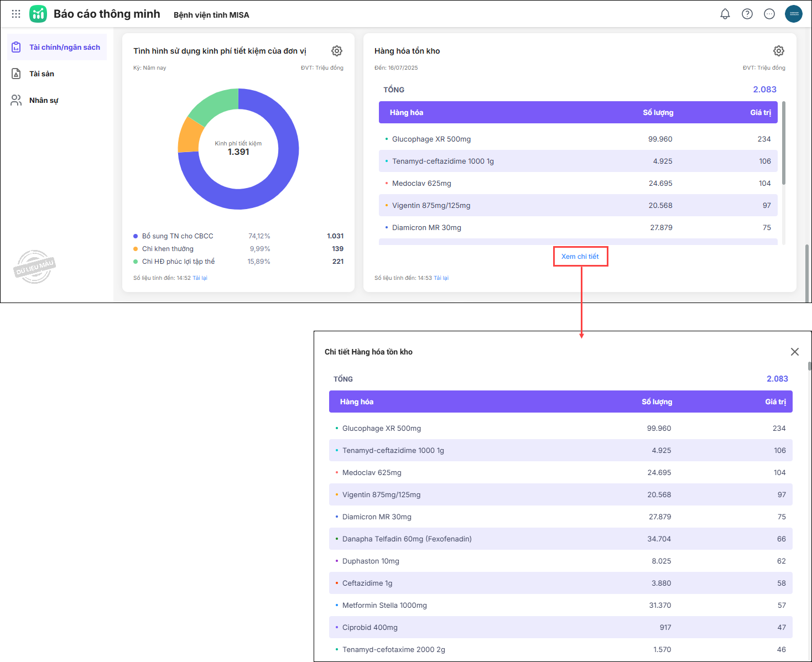Screen dimensions: 812x662
Task: Open the Nhân sự menu
Action: pyautogui.click(x=43, y=101)
